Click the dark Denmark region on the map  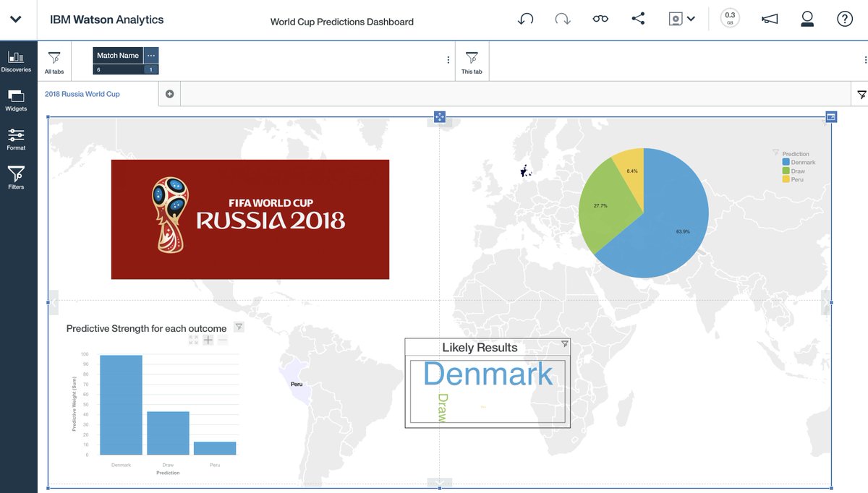click(x=525, y=171)
